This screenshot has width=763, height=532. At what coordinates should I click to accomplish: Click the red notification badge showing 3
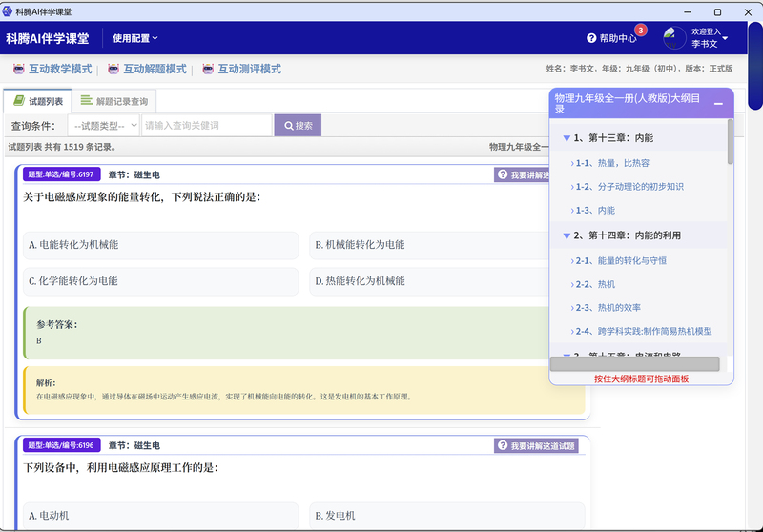(641, 31)
